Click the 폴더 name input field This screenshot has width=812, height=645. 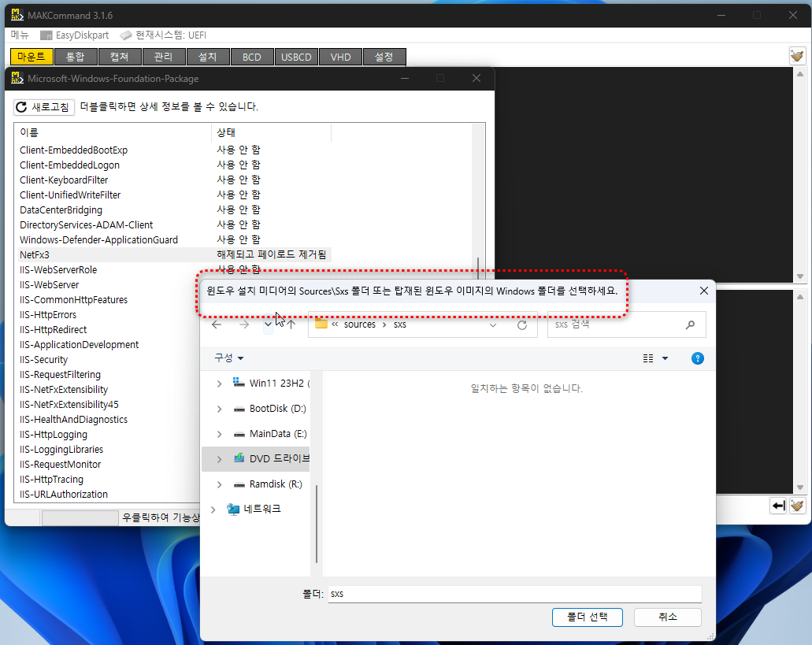click(x=515, y=594)
